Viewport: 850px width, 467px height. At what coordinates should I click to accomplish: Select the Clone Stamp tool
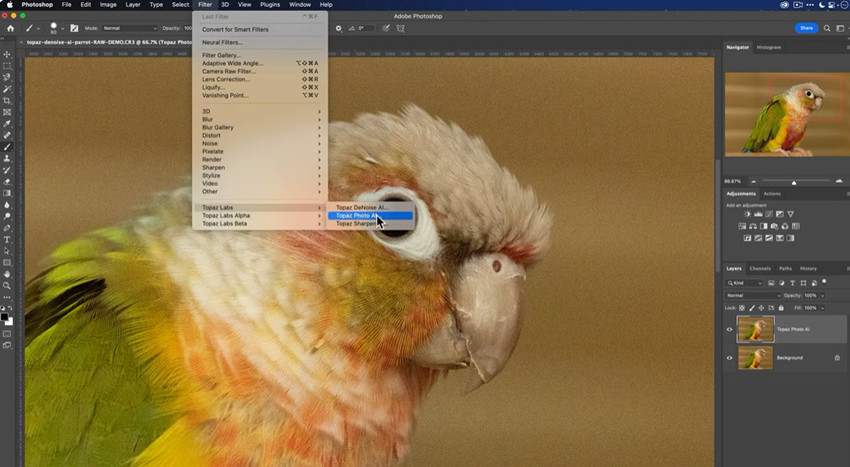click(x=7, y=159)
